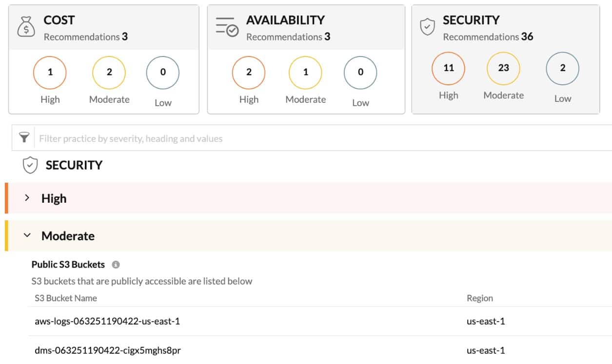This screenshot has height=364, width=612.
Task: Click Availability Low count circle 0
Action: pyautogui.click(x=360, y=72)
